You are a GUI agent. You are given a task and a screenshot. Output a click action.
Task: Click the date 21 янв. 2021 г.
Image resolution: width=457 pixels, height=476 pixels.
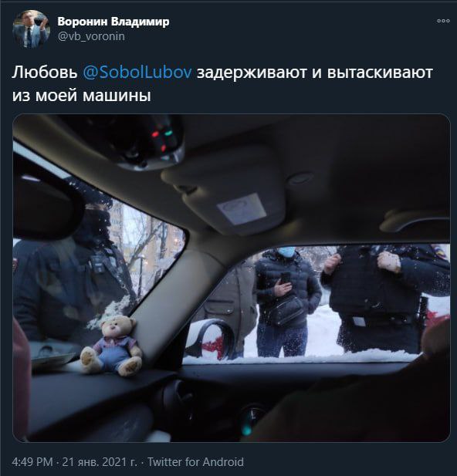click(100, 462)
